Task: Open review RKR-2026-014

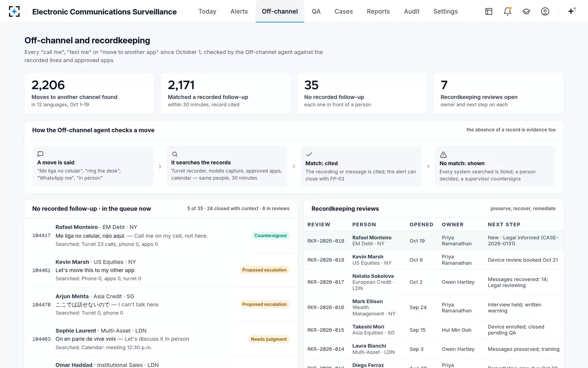Action: pos(434,349)
